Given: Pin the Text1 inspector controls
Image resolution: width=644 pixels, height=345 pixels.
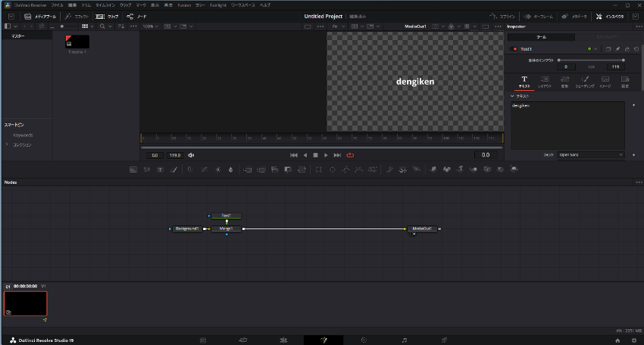Looking at the screenshot, I should (x=617, y=49).
